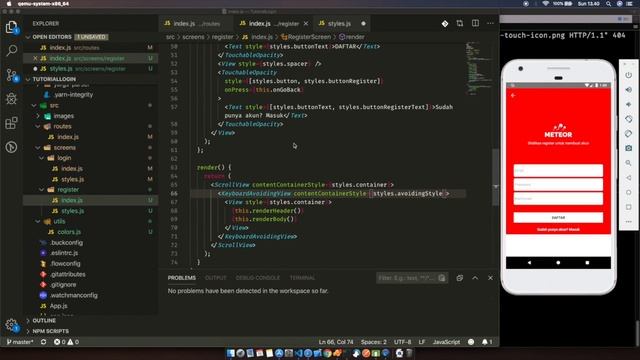Click emulator sidebar overview square

[x=629, y=207]
